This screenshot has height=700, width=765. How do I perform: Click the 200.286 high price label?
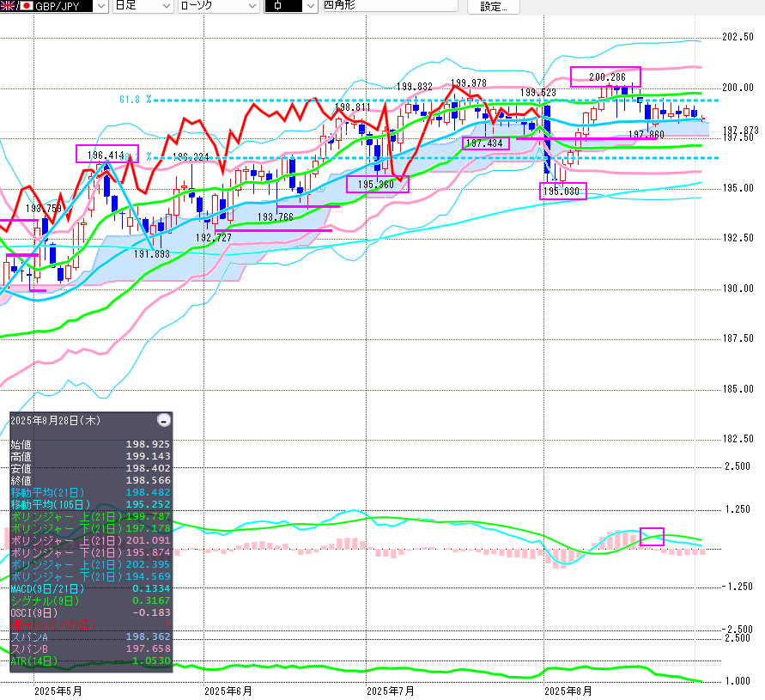pos(607,77)
